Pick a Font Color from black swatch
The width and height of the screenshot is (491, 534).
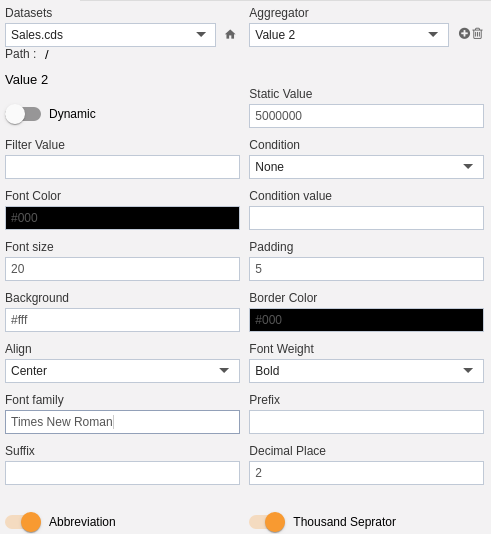122,218
